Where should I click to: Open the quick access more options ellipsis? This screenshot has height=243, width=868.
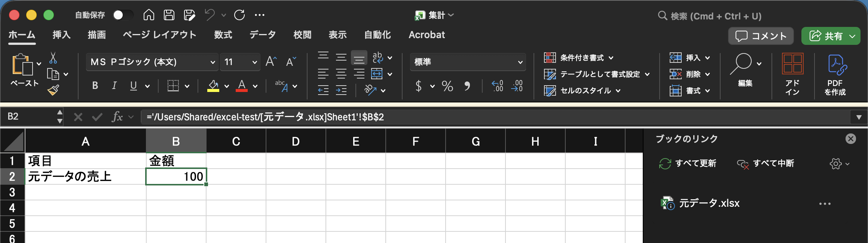point(260,15)
